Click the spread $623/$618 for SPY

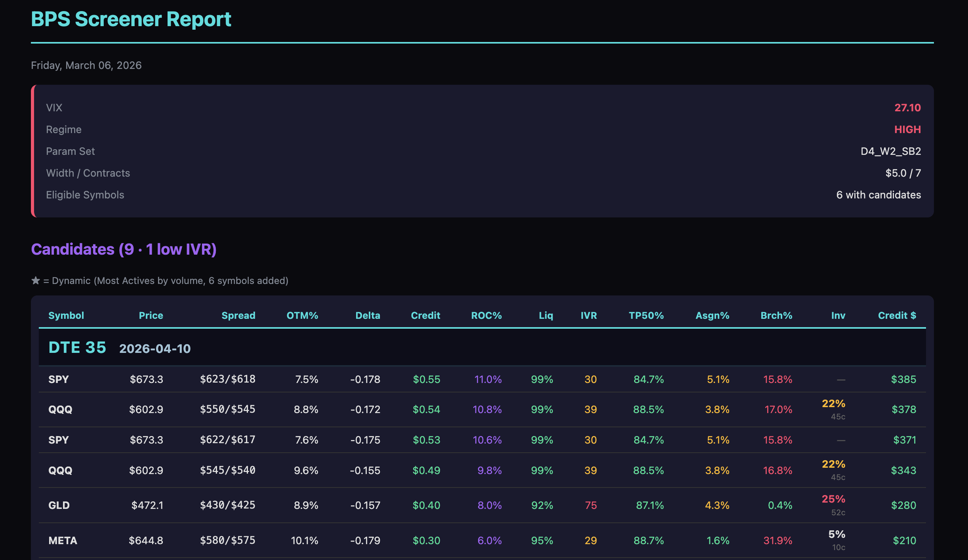[x=228, y=379]
